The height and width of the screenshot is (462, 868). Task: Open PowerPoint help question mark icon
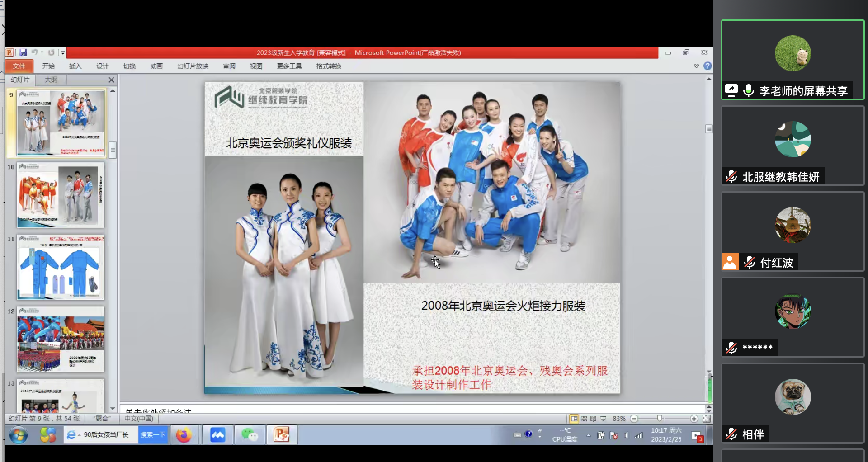[708, 66]
